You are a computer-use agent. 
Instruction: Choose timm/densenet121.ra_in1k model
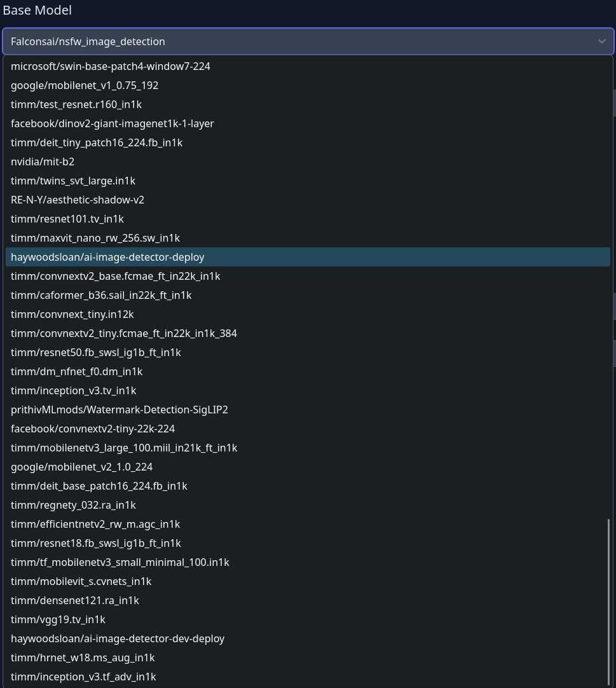[308, 601]
